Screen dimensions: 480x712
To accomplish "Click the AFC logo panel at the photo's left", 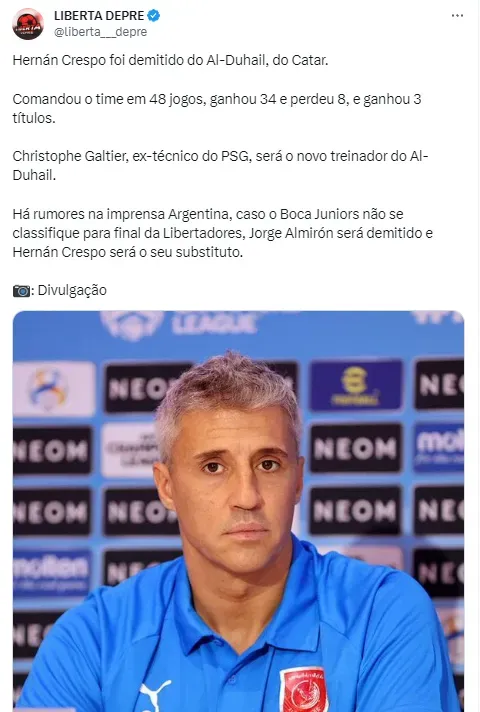I will click(54, 389).
